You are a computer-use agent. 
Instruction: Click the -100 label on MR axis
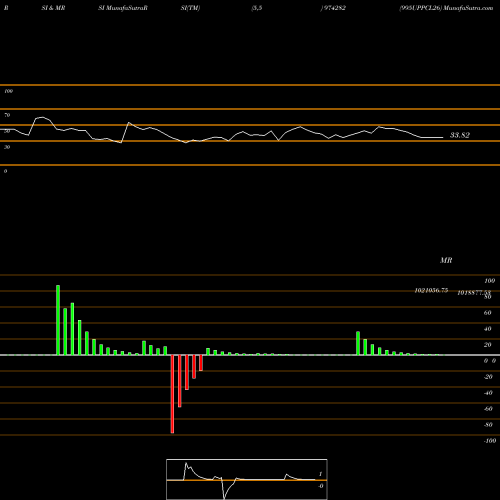pyautogui.click(x=490, y=441)
